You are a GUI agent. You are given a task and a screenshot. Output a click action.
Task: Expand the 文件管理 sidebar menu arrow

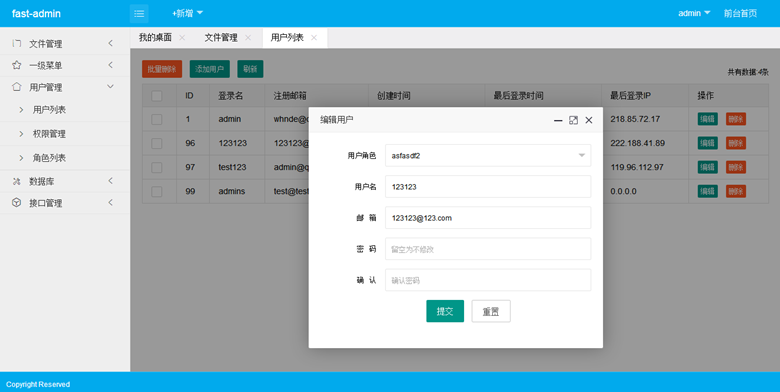click(x=110, y=43)
